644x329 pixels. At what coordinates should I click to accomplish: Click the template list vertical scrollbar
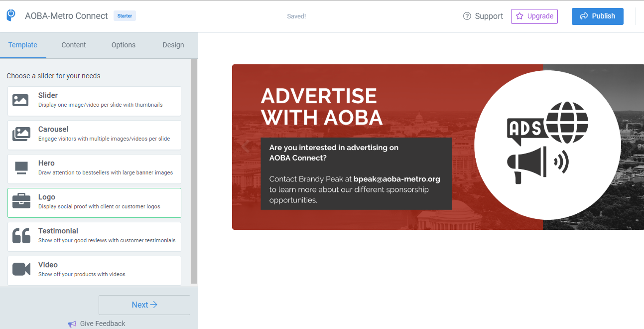tap(194, 171)
